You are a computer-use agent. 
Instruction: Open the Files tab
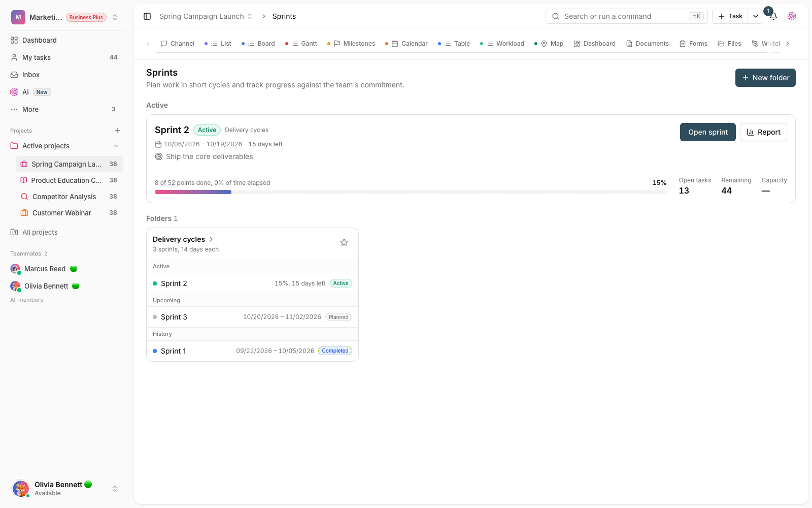[729, 44]
